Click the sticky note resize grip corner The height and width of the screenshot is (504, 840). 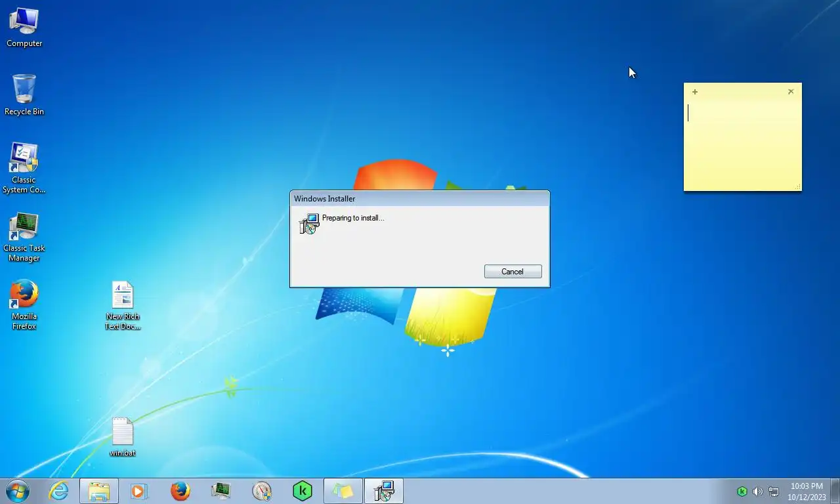797,187
